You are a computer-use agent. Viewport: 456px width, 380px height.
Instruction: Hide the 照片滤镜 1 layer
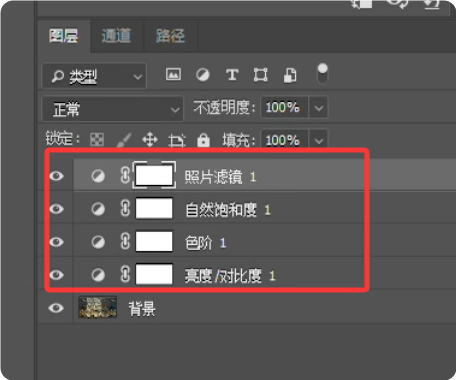point(57,176)
